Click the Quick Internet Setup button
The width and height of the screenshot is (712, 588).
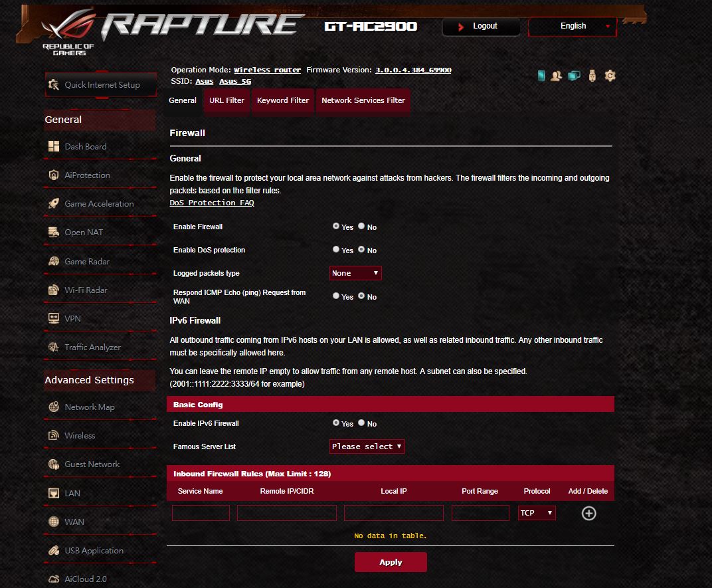pyautogui.click(x=101, y=84)
